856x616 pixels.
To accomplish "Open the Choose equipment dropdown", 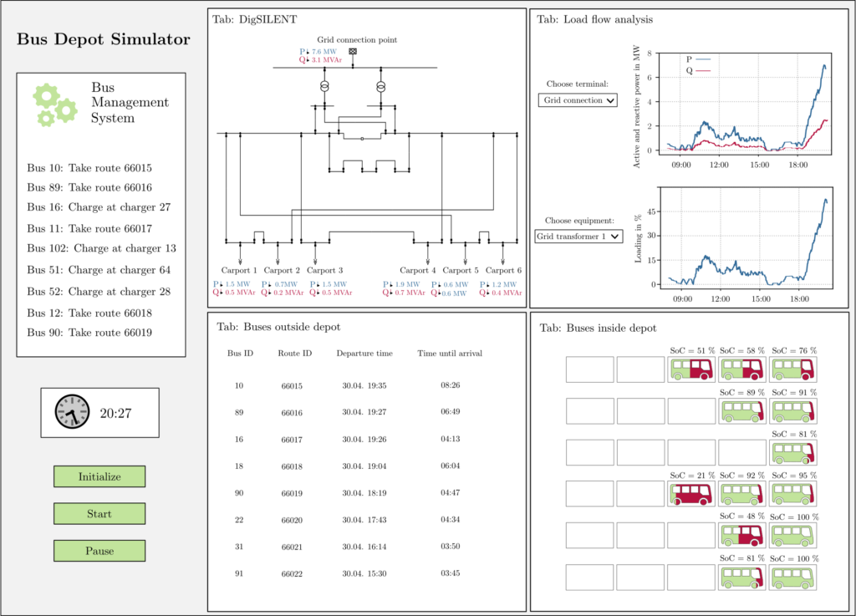I will (x=578, y=237).
